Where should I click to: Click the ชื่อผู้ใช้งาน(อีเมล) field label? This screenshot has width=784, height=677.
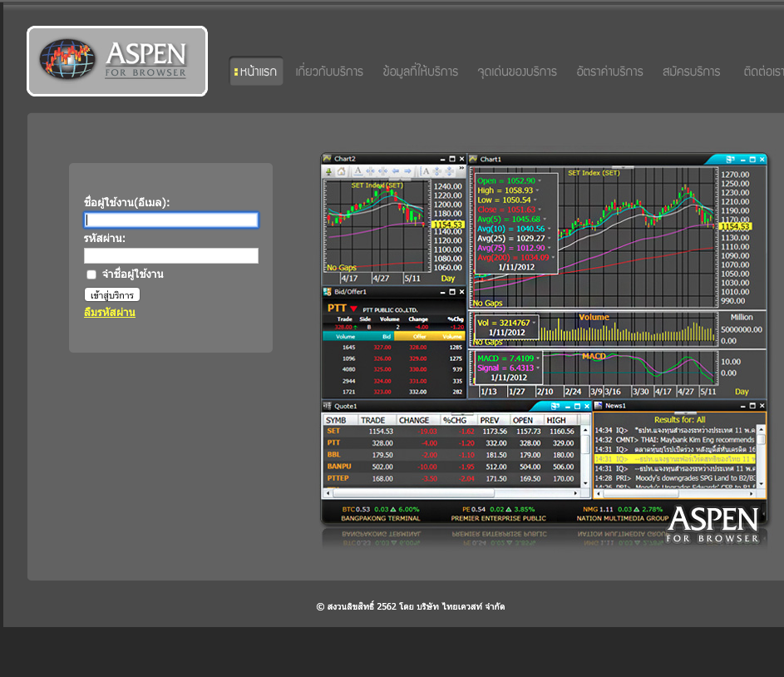pyautogui.click(x=127, y=202)
